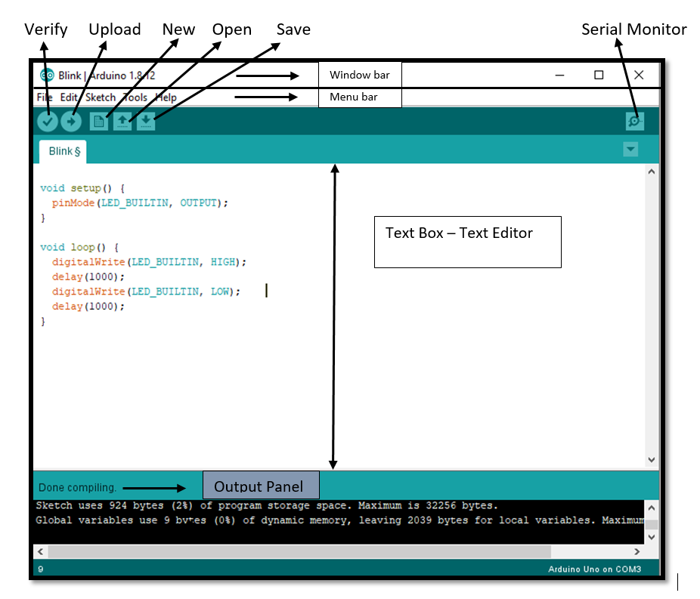Maximize the Arduino window
This screenshot has height=599, width=700.
pyautogui.click(x=599, y=76)
